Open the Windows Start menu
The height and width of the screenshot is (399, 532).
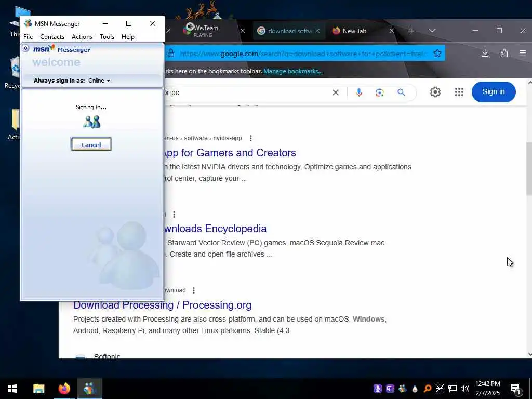coord(12,389)
